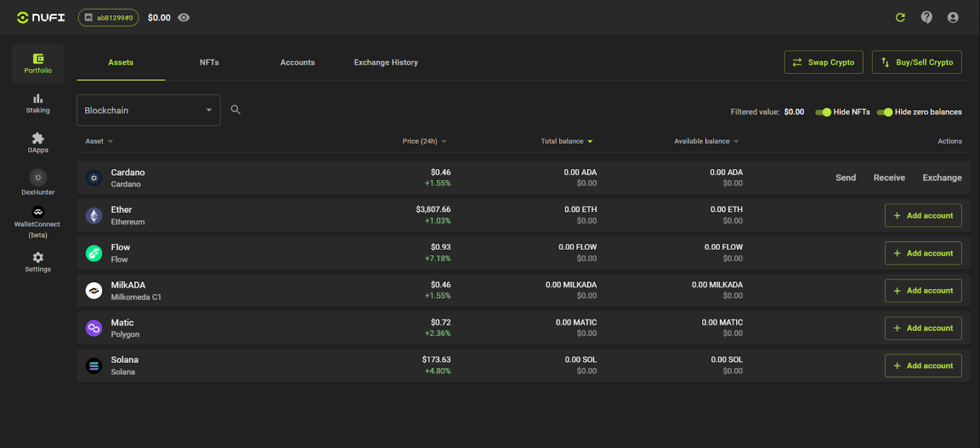
Task: Click the Cardano coin icon
Action: click(x=94, y=178)
